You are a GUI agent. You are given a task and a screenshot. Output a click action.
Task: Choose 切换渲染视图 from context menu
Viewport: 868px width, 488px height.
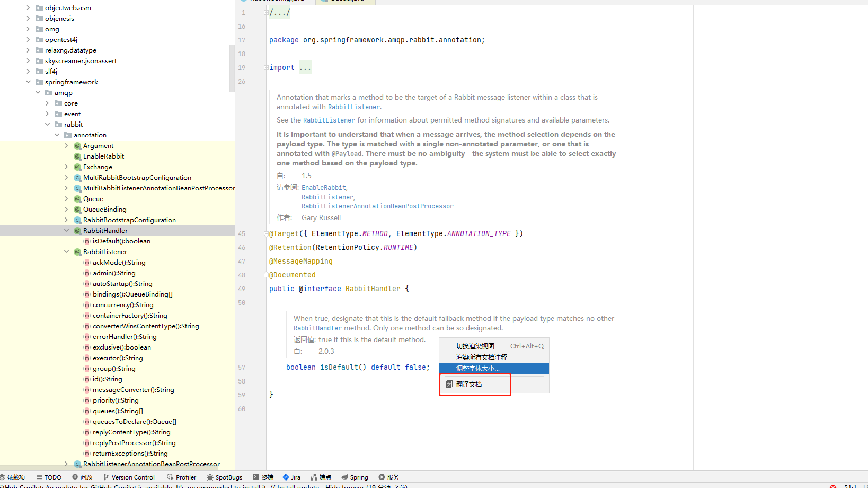pos(494,346)
